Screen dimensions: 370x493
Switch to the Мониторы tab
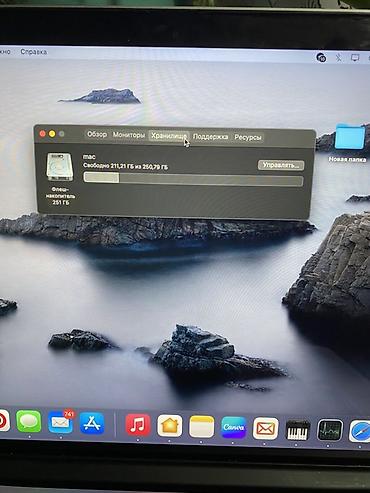click(129, 135)
